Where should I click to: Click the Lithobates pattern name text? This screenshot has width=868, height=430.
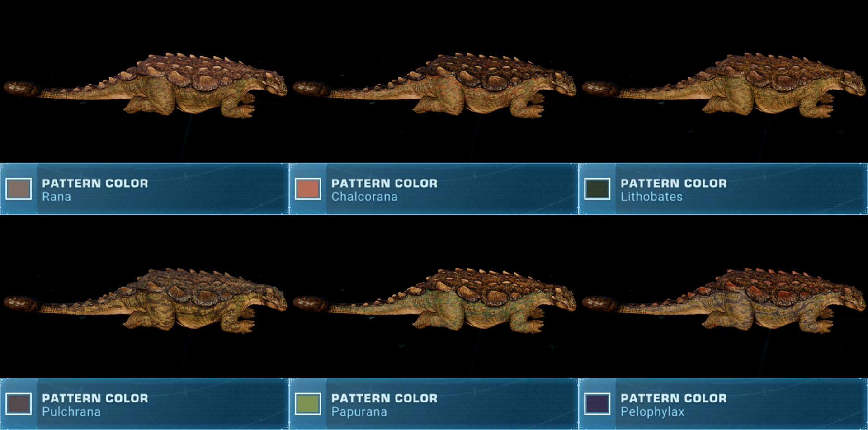651,197
